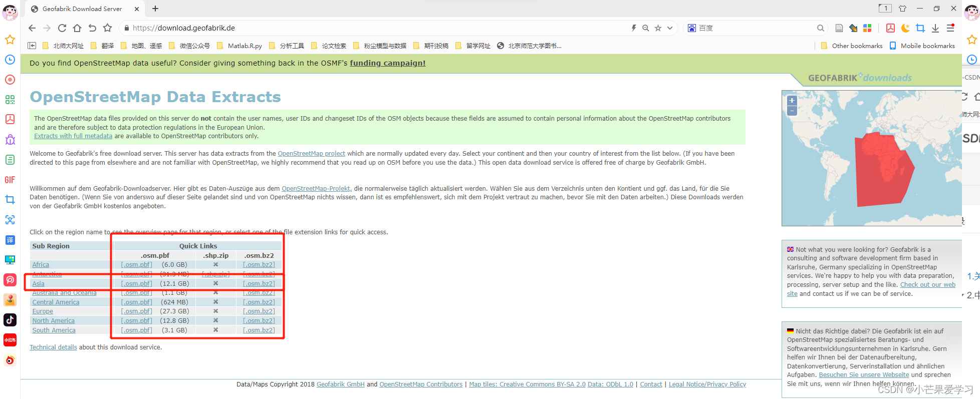Open the sidebar favorites star icon
980x399 pixels.
pos(10,40)
